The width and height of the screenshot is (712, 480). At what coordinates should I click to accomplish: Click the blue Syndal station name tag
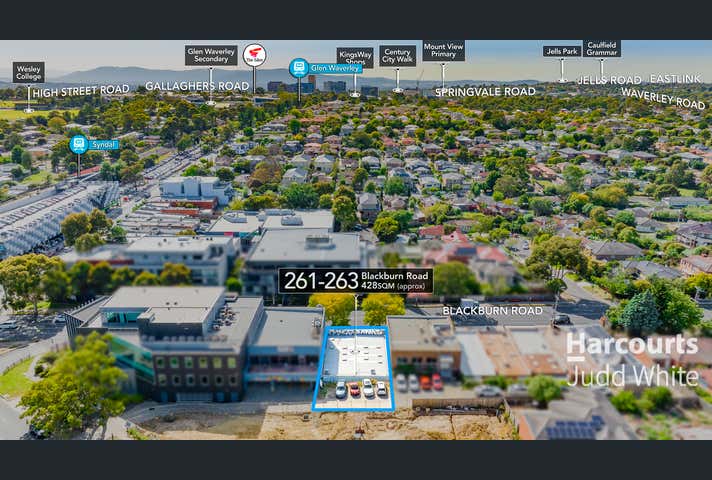pos(104,145)
